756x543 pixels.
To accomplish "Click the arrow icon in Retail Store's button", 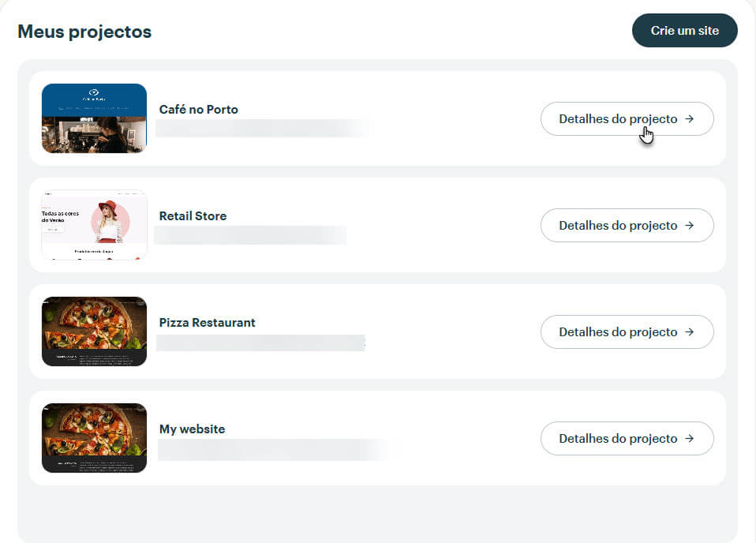I will point(690,225).
